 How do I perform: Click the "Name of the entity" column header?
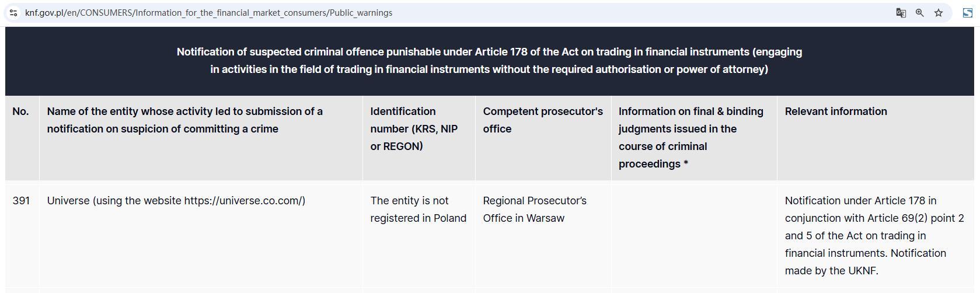pos(184,120)
